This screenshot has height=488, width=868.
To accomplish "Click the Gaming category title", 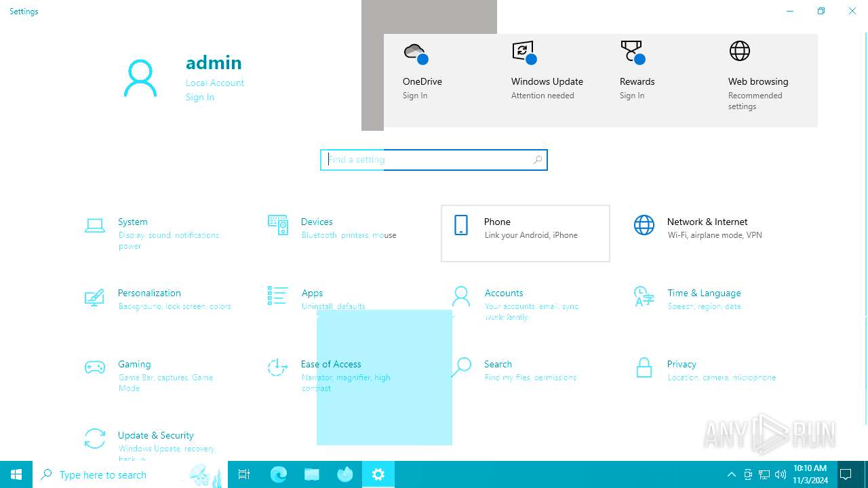I will point(134,364).
